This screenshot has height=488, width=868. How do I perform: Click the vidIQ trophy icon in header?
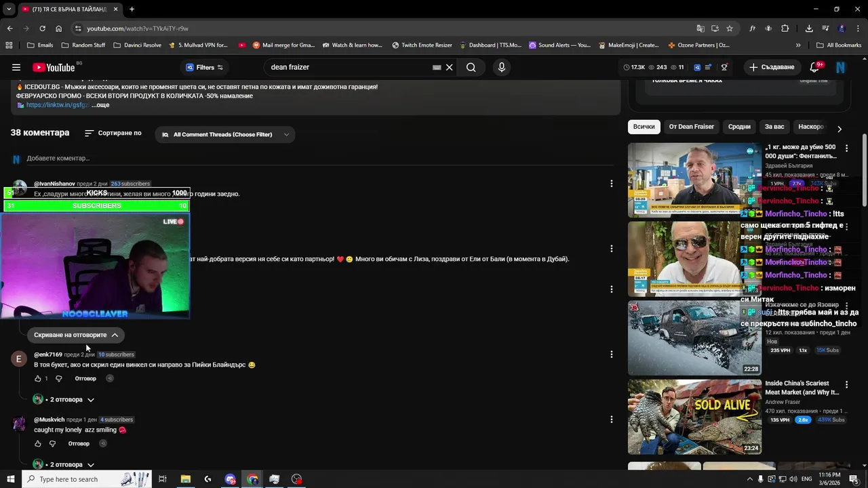(724, 67)
